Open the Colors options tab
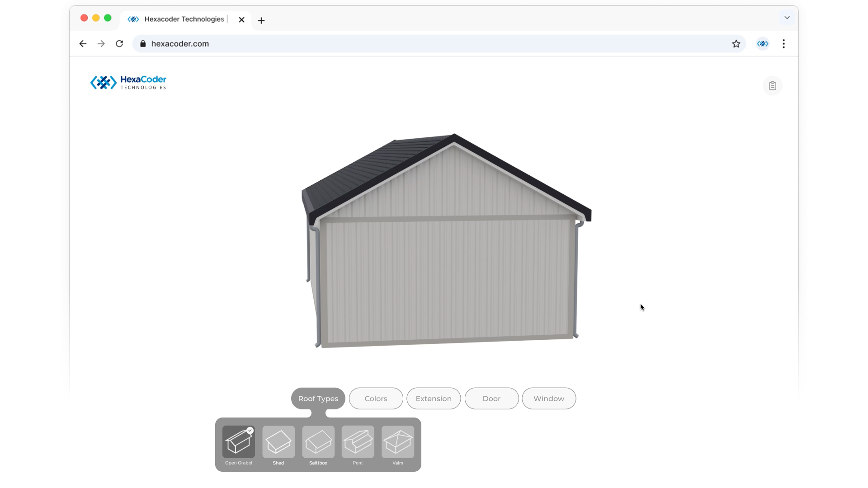 [x=376, y=399]
